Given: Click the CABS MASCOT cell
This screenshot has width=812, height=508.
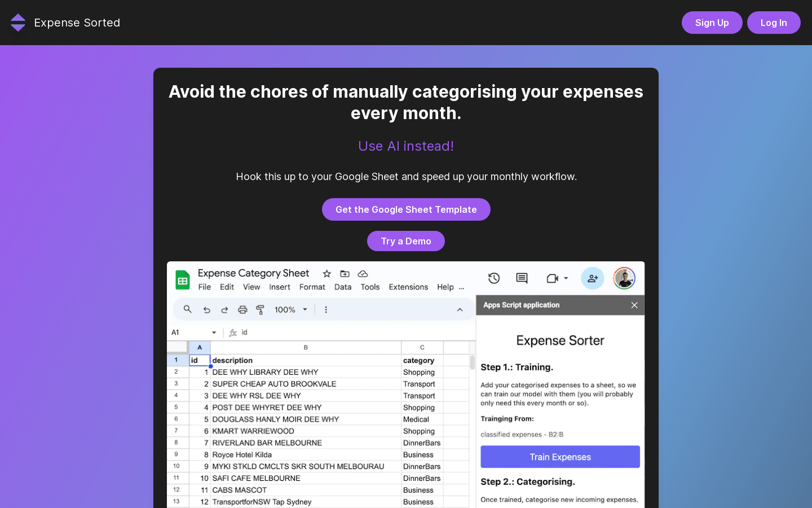Looking at the screenshot, I should coord(306,490).
